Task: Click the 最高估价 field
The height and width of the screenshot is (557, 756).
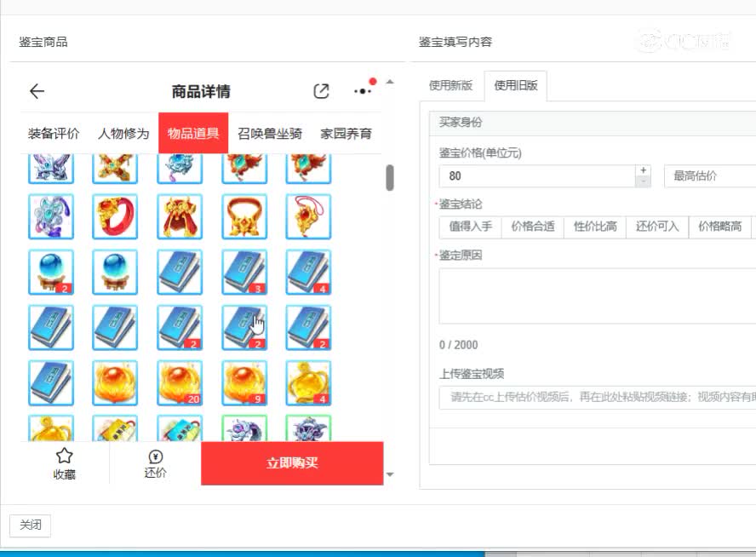Action: tap(710, 176)
